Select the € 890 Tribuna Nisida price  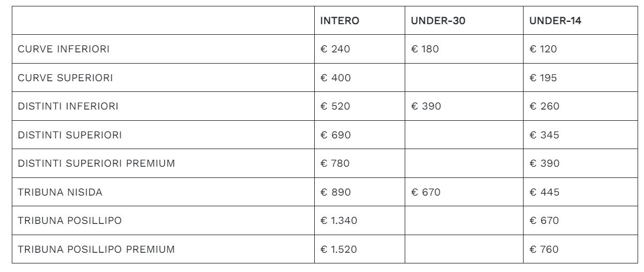(x=336, y=192)
